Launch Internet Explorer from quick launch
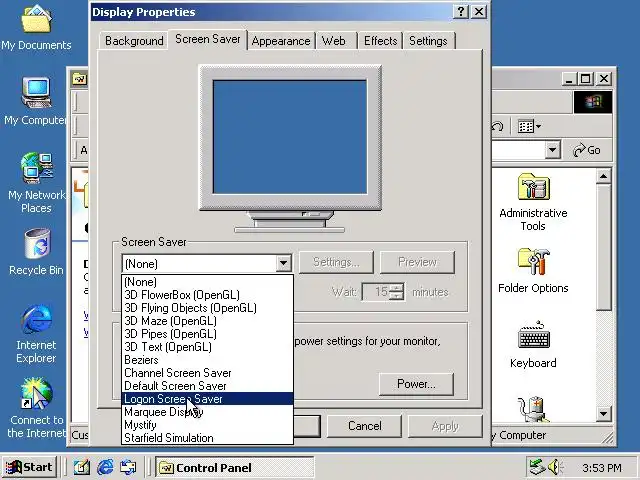 (x=105, y=467)
